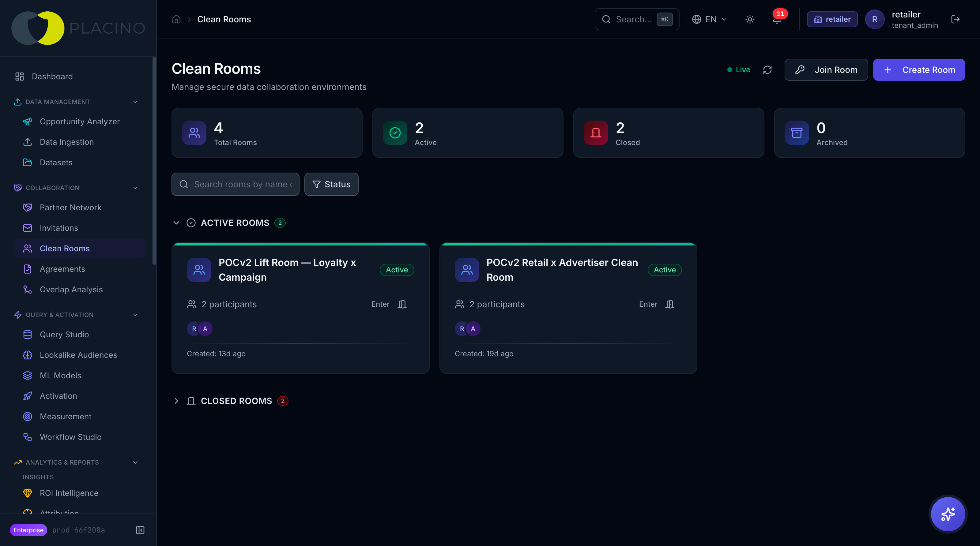Click the door icon in Lift Room card
980x546 pixels.
402,304
